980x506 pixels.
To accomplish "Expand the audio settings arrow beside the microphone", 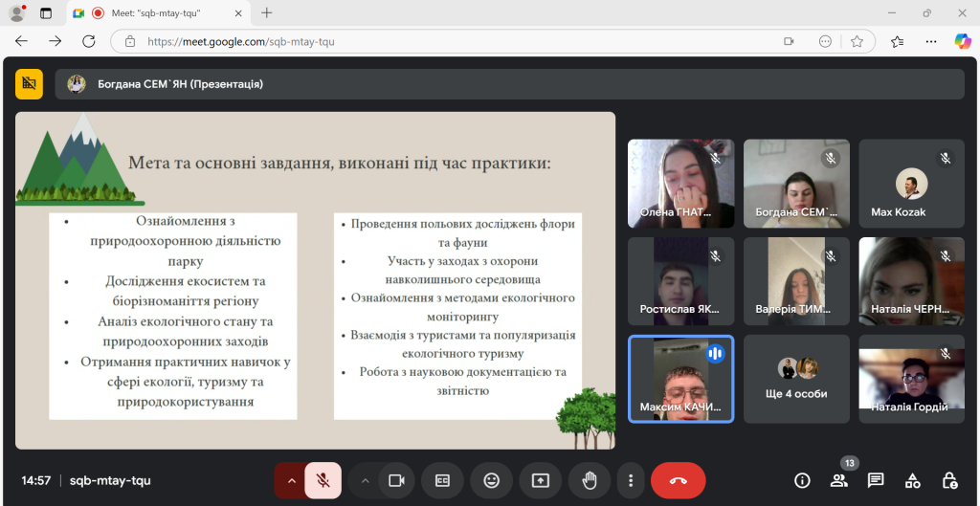I will pyautogui.click(x=291, y=480).
